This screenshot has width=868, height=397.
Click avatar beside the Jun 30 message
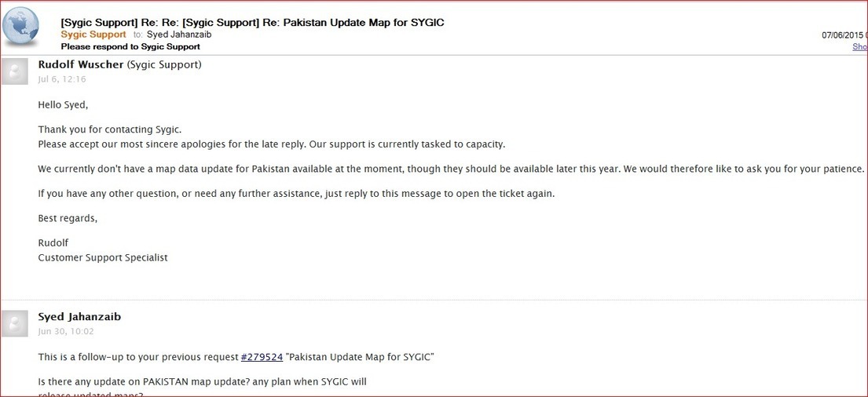click(15, 323)
